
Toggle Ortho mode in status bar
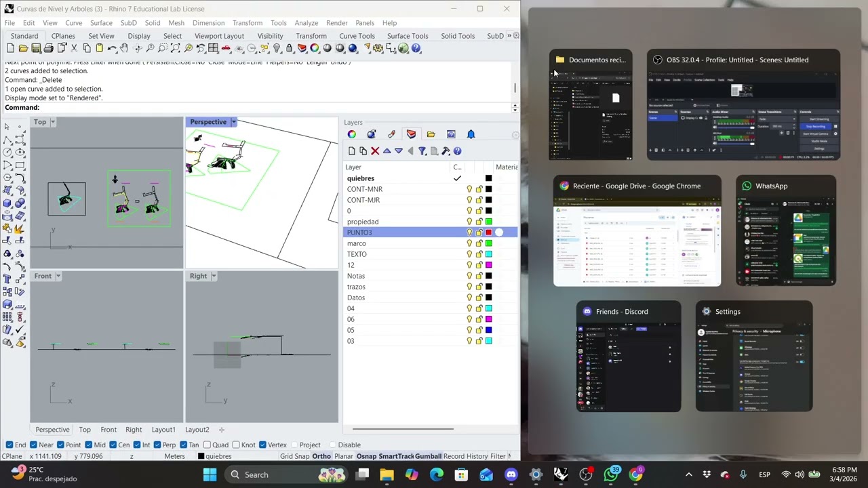pyautogui.click(x=321, y=456)
